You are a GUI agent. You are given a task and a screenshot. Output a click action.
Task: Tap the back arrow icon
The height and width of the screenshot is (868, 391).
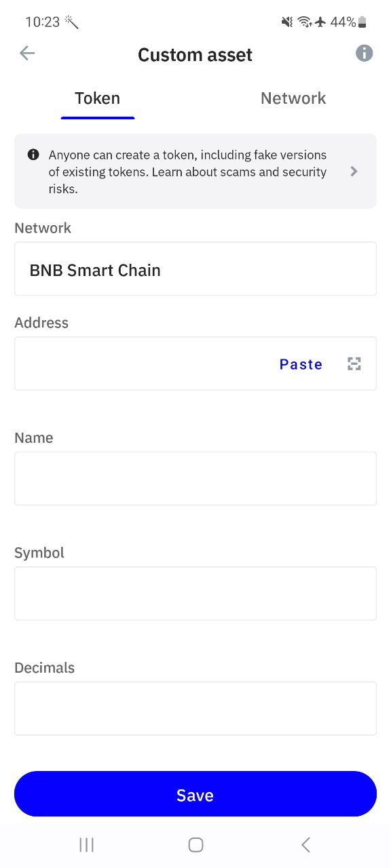27,54
